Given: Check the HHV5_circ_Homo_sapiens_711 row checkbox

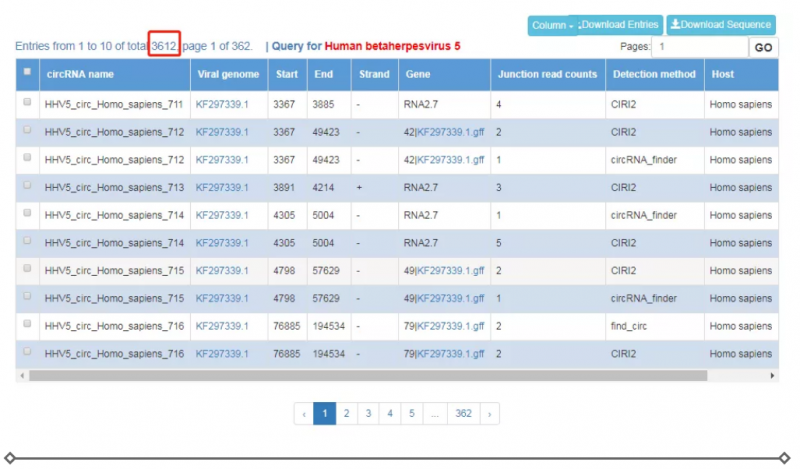Looking at the screenshot, I should (x=27, y=103).
